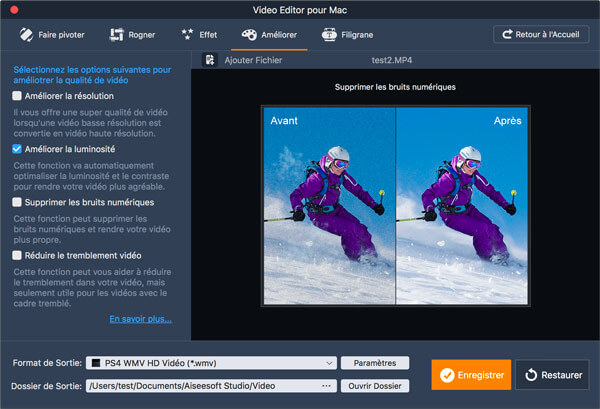Click the 'Après' caption on preview
The width and height of the screenshot is (600, 409).
click(507, 121)
